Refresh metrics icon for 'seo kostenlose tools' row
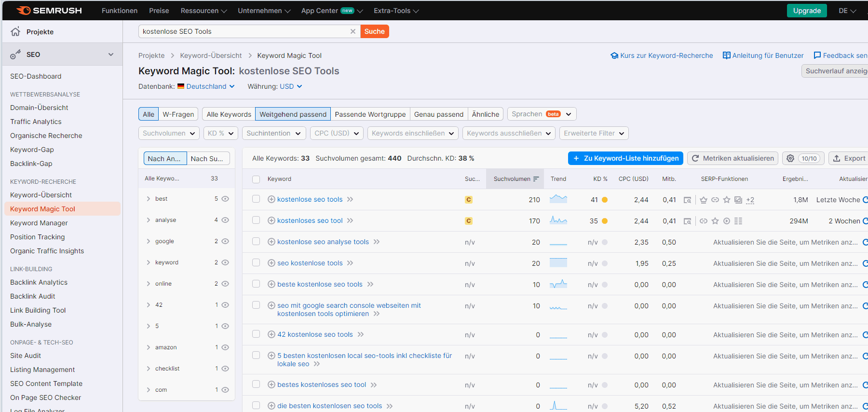The height and width of the screenshot is (412, 868). click(x=865, y=263)
